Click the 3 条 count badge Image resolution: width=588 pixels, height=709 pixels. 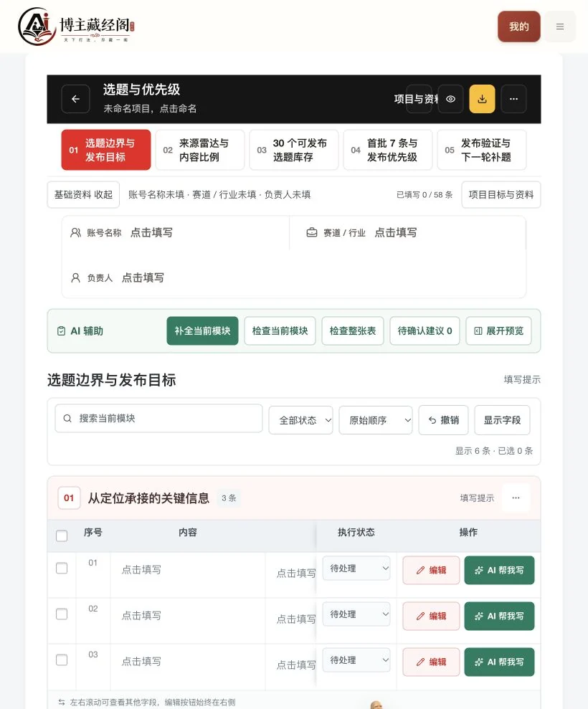(229, 498)
